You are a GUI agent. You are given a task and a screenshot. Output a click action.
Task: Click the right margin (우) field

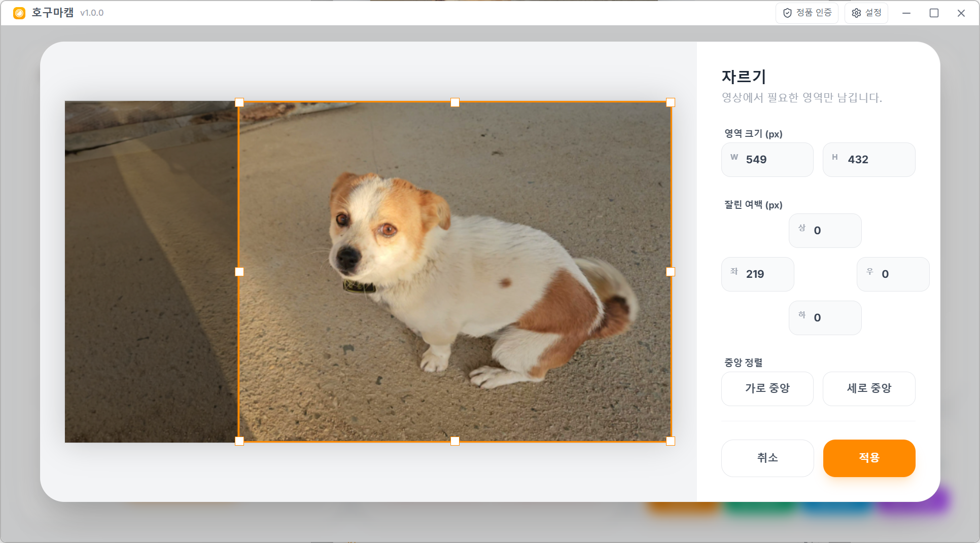(893, 274)
